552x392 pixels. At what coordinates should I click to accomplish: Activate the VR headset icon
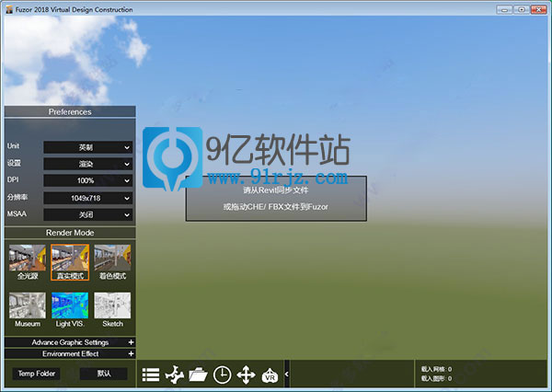click(x=270, y=375)
